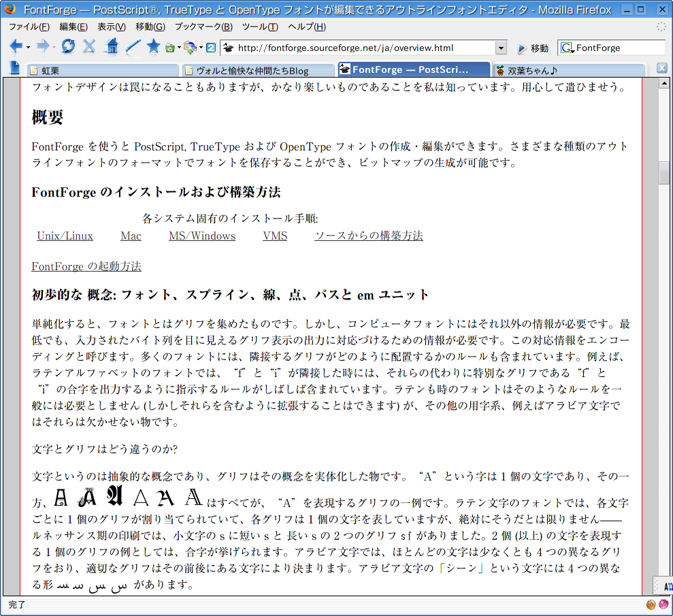Open the address bar URL history dropdown

tap(501, 48)
